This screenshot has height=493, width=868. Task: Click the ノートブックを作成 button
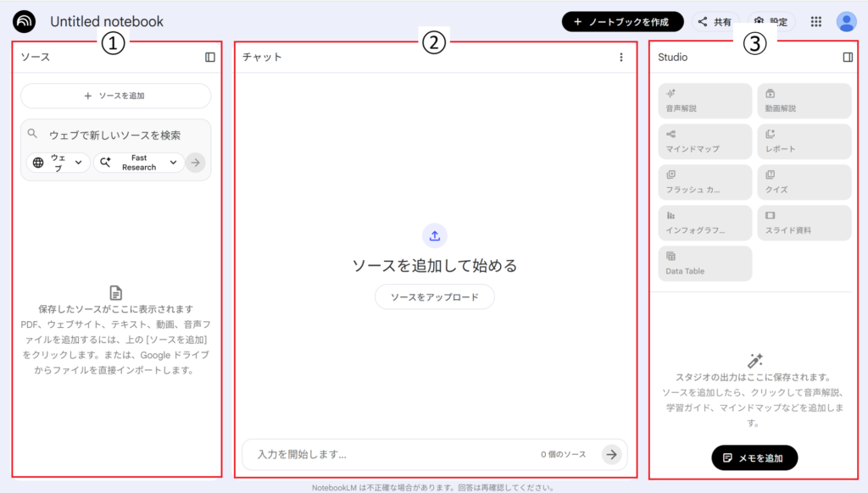point(622,22)
